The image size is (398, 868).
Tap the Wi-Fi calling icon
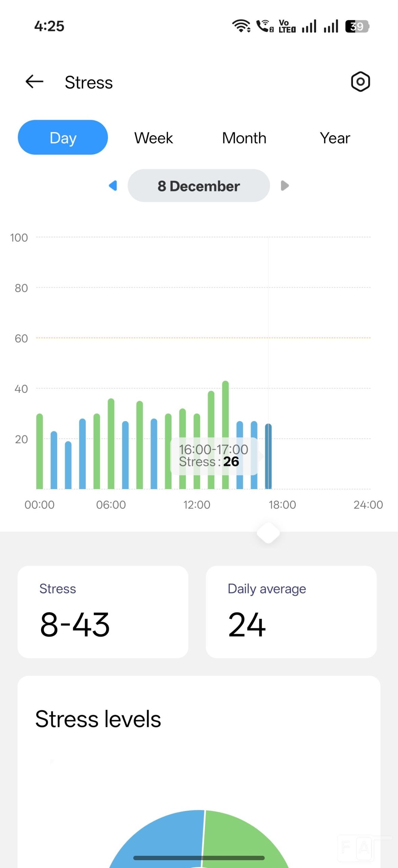(265, 26)
